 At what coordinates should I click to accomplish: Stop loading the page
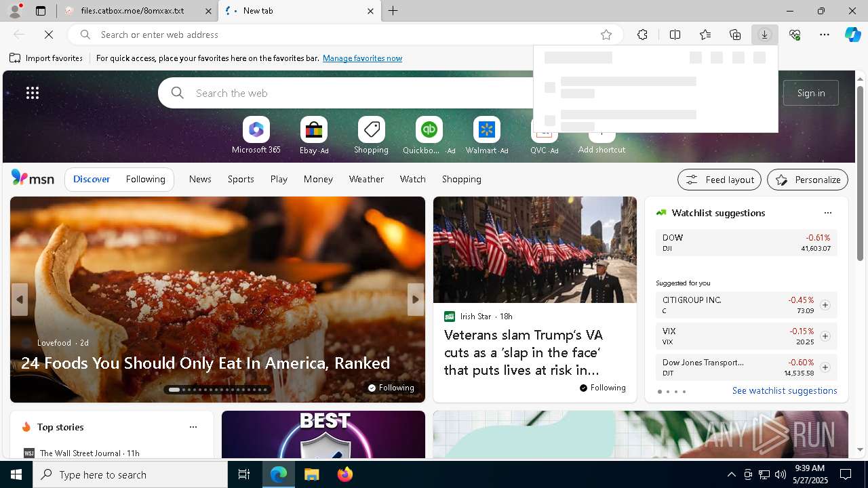pyautogui.click(x=50, y=35)
